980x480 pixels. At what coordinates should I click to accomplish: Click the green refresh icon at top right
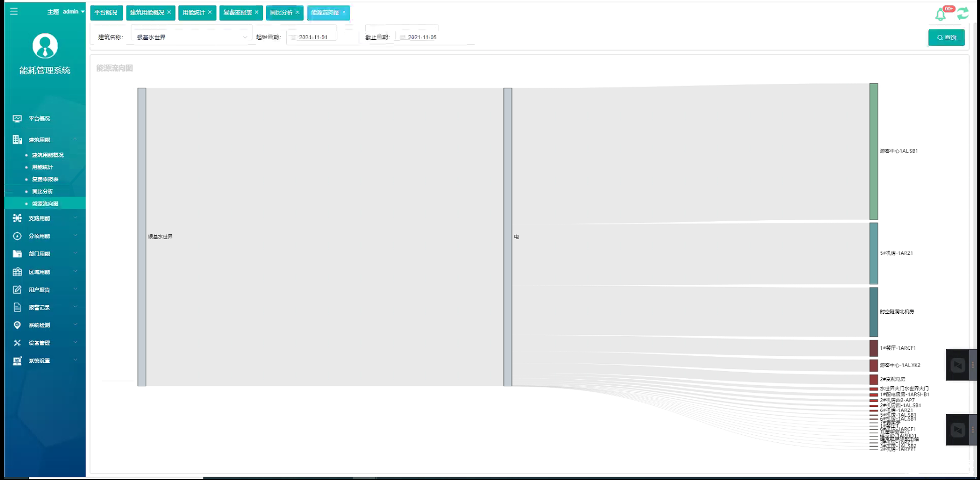point(963,14)
